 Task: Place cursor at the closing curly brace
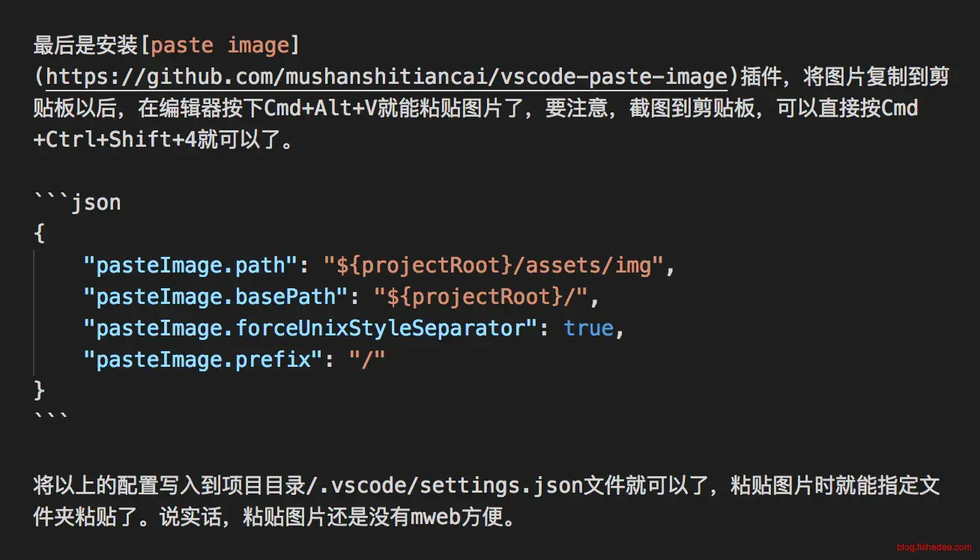click(x=40, y=391)
